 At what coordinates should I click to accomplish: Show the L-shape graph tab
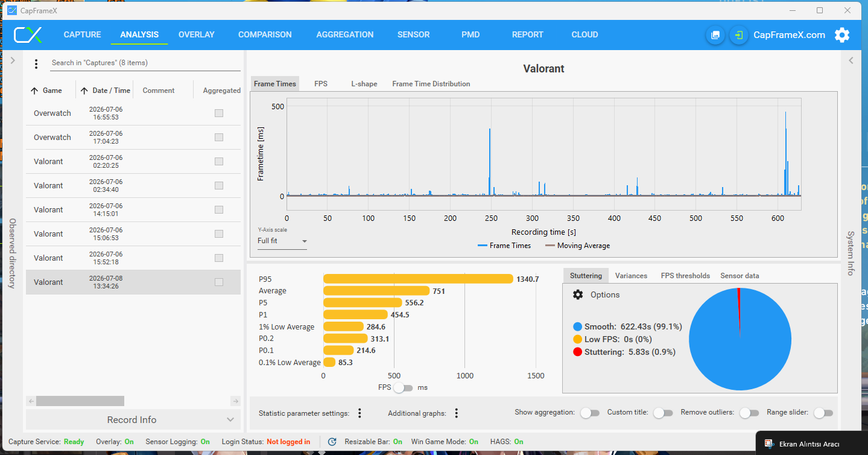pyautogui.click(x=364, y=84)
